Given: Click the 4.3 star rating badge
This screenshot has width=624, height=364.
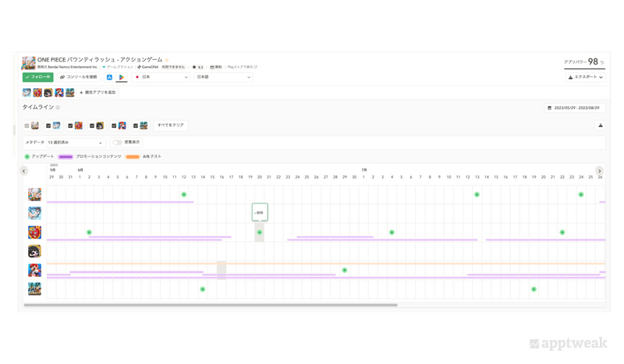Looking at the screenshot, I should click(x=197, y=67).
